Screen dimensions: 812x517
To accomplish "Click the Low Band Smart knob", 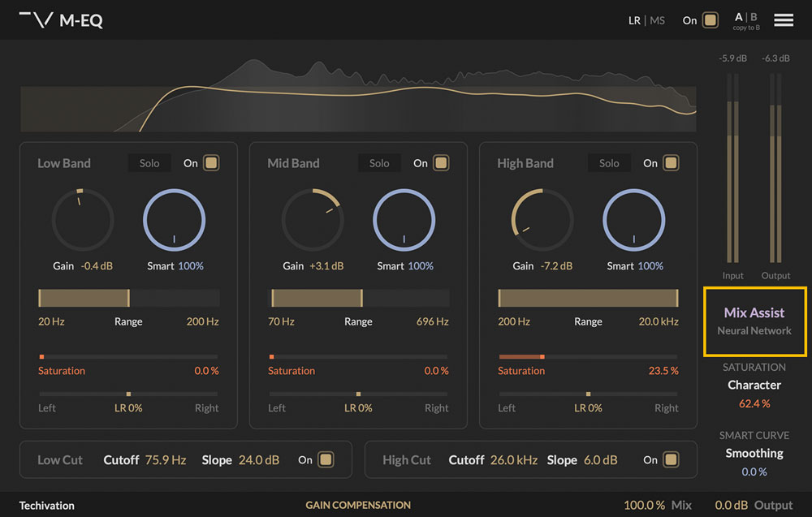I will (x=174, y=219).
